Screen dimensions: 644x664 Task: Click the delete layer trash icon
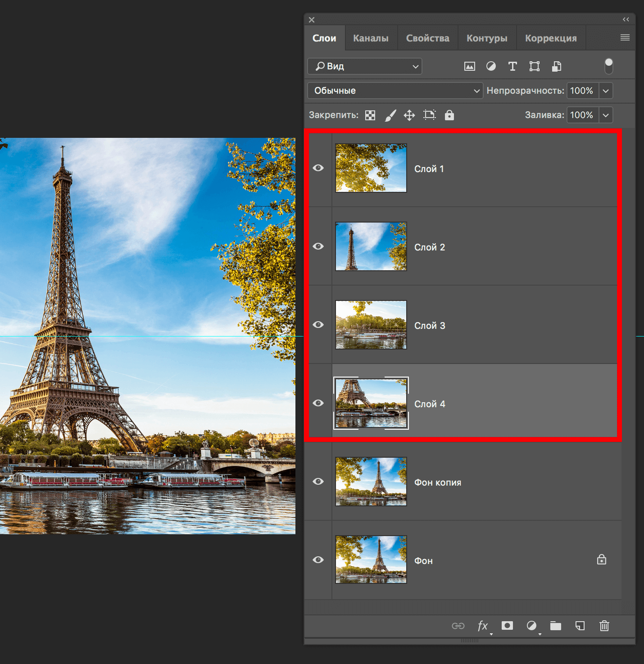(x=604, y=626)
